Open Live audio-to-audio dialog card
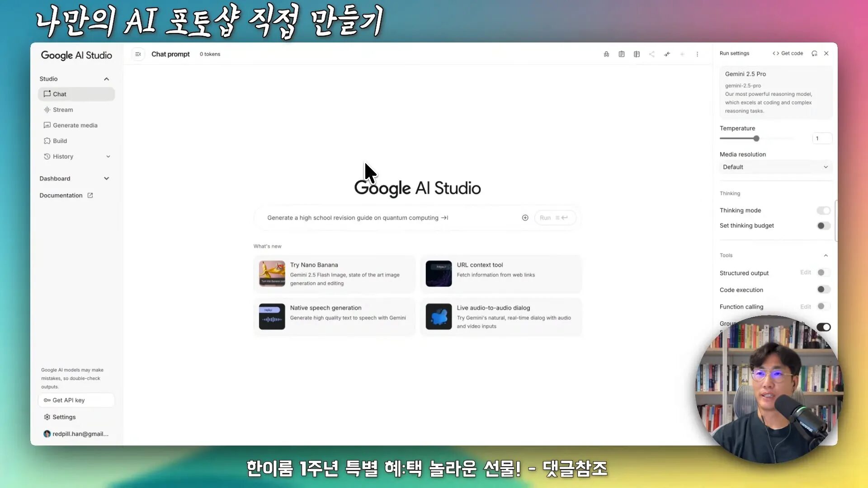Screen dimensions: 868x488 click(501, 317)
